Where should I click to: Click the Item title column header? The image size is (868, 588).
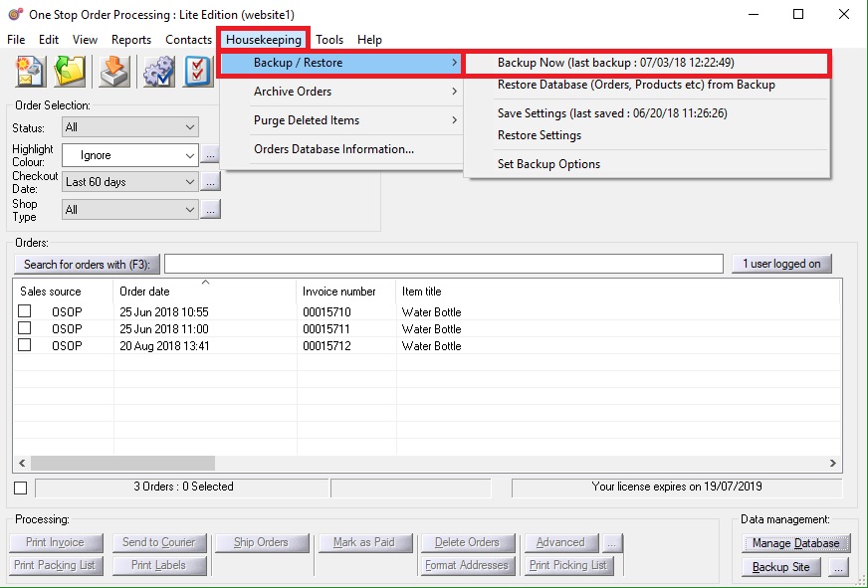pyautogui.click(x=618, y=291)
